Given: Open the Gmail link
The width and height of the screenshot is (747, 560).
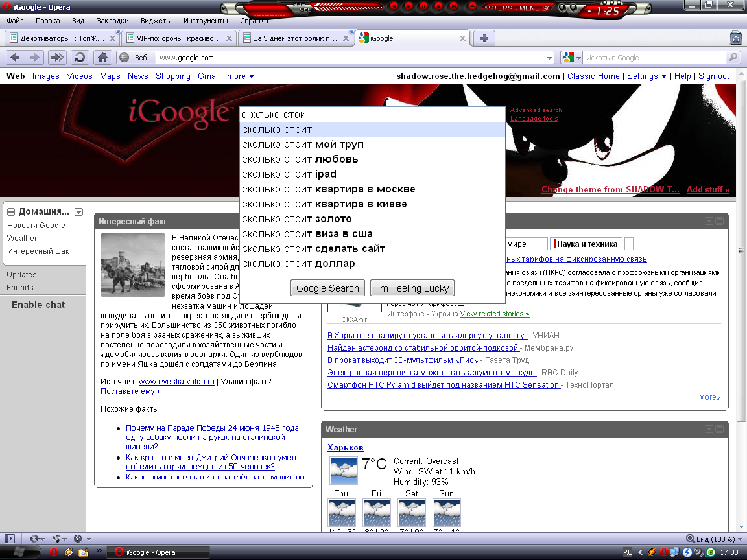Looking at the screenshot, I should [209, 76].
